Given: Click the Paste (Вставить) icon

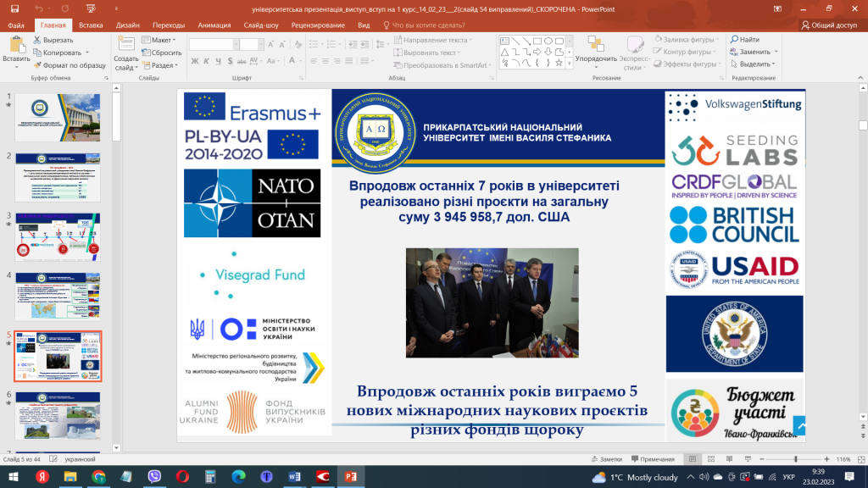Looking at the screenshot, I should pyautogui.click(x=15, y=44).
